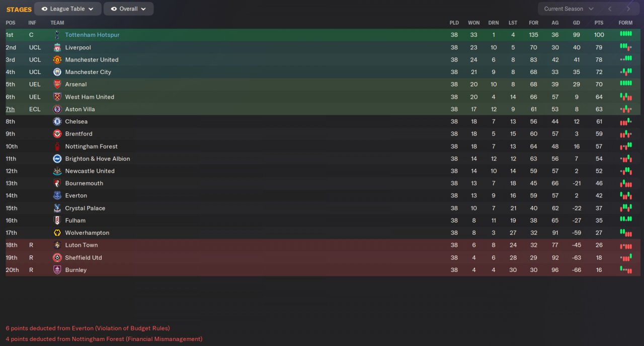Image resolution: width=644 pixels, height=346 pixels.
Task: Go to the previous season arrow
Action: 610,9
